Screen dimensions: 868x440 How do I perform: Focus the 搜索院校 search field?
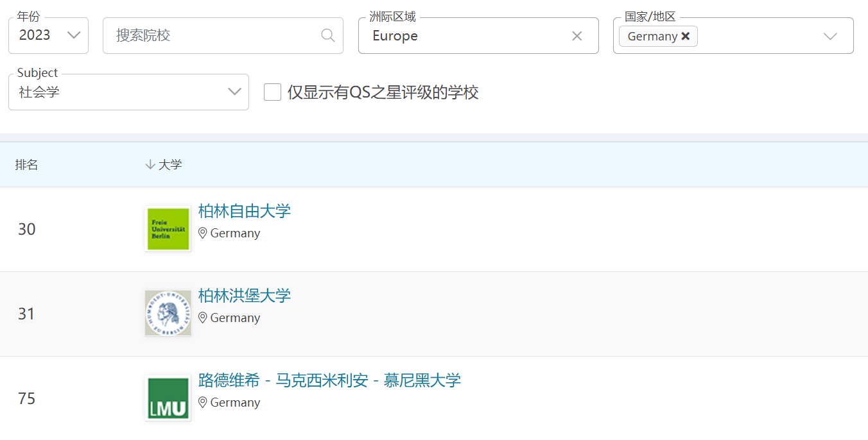[223, 35]
